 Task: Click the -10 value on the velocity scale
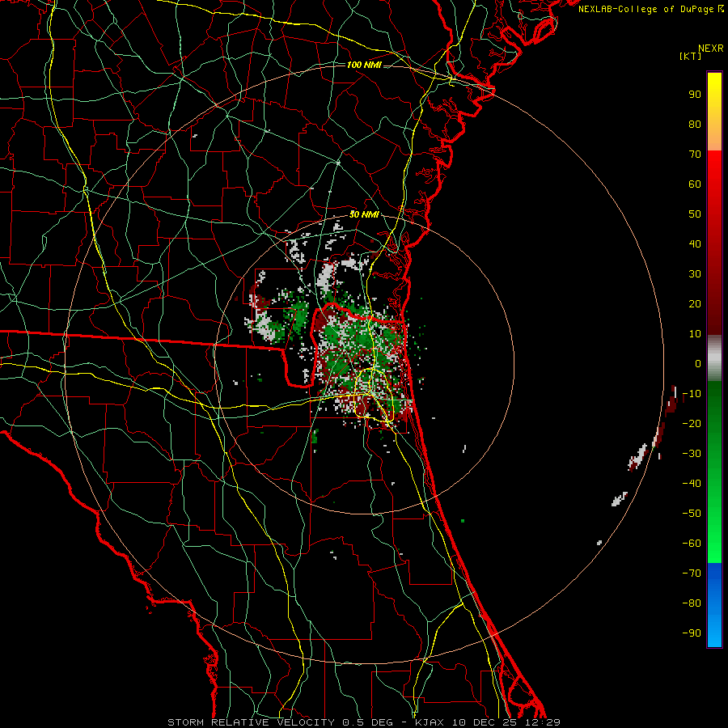coord(692,394)
